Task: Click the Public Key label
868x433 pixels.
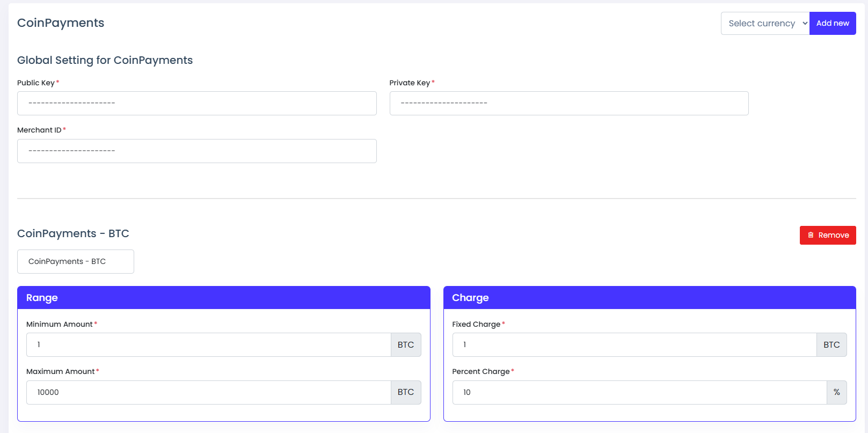Action: pos(36,83)
